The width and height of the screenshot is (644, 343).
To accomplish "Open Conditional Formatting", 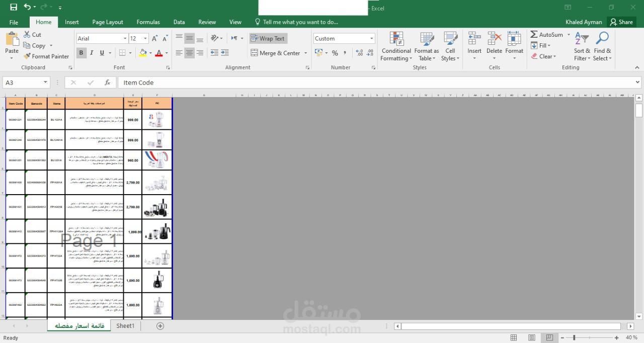I will pyautogui.click(x=396, y=46).
